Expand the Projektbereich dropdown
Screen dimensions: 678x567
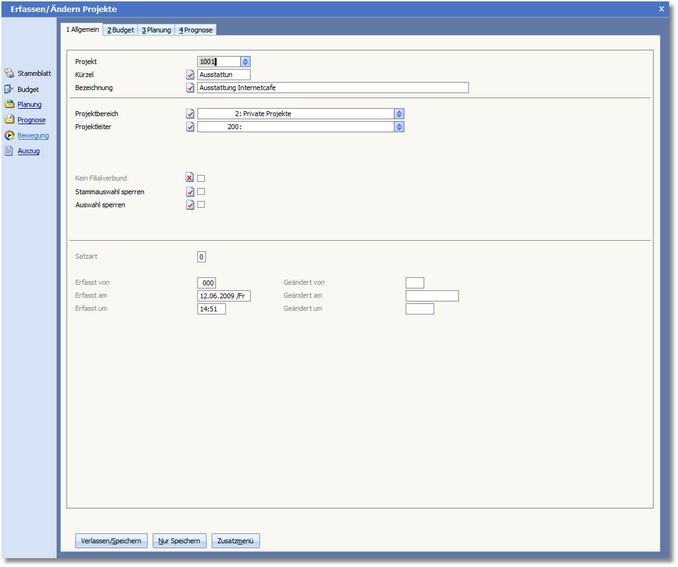tap(399, 113)
